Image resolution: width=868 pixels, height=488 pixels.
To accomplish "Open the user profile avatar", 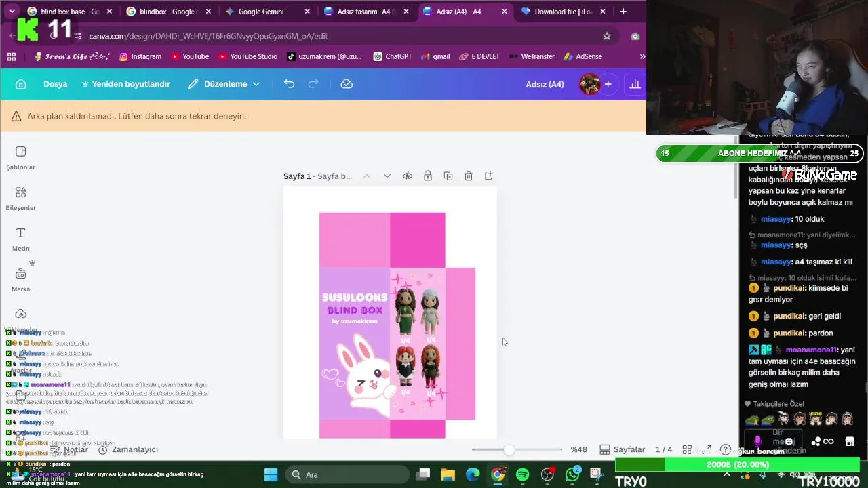I will point(589,84).
